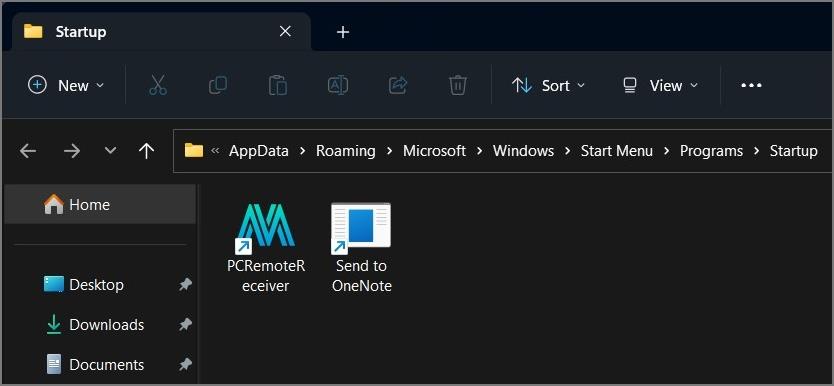
Task: Click Microsoft in the address path
Action: click(434, 151)
